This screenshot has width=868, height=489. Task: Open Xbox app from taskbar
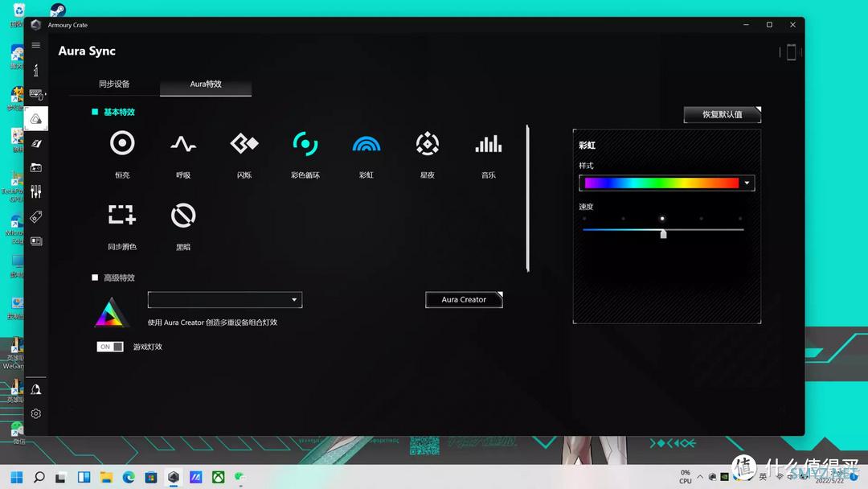[x=218, y=477]
